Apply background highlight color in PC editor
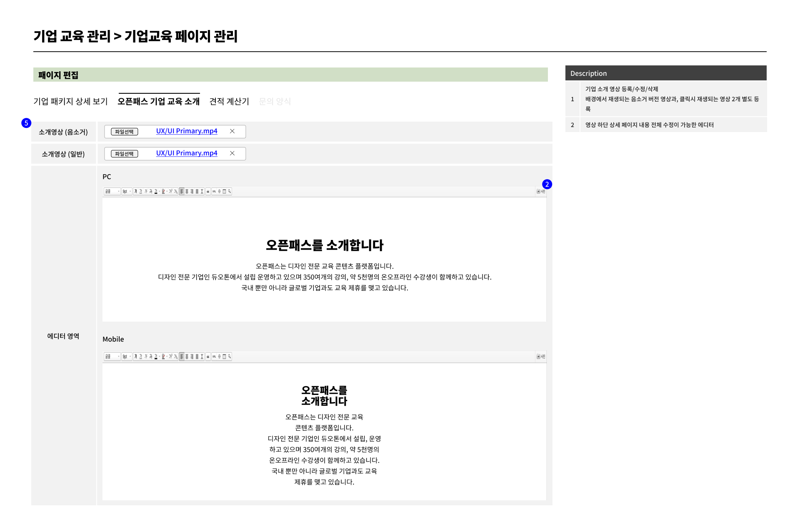Viewport: 800px width, 532px height. point(163,191)
